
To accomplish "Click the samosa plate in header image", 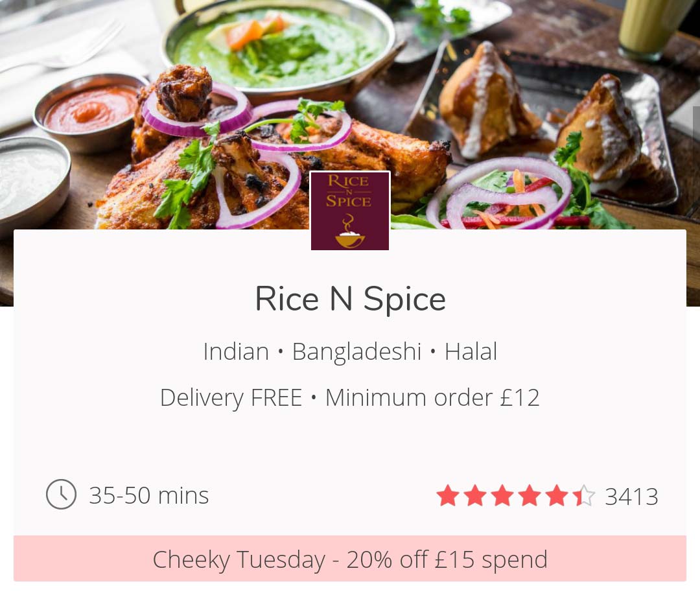I will click(x=542, y=125).
